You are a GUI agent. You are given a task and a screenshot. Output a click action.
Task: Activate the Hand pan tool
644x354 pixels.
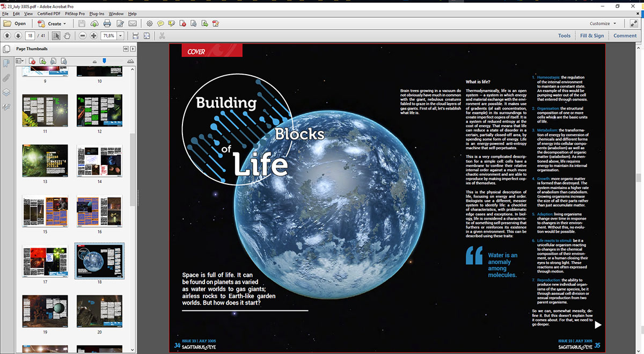67,36
